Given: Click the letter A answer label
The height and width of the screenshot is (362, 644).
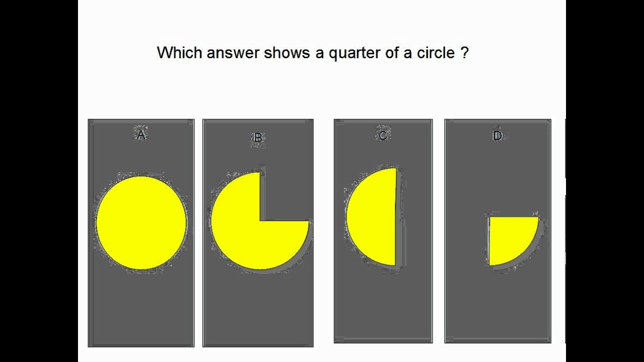Looking at the screenshot, I should (141, 135).
